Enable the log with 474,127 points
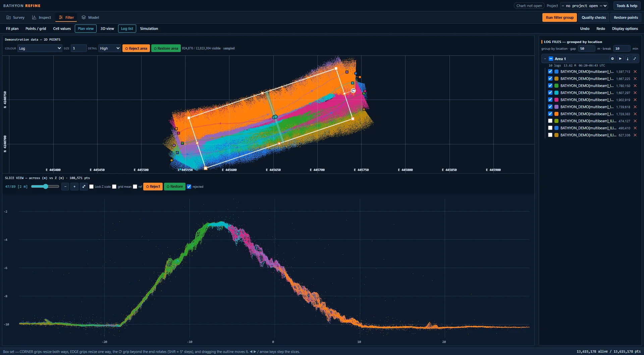644x355 pixels. tap(550, 121)
